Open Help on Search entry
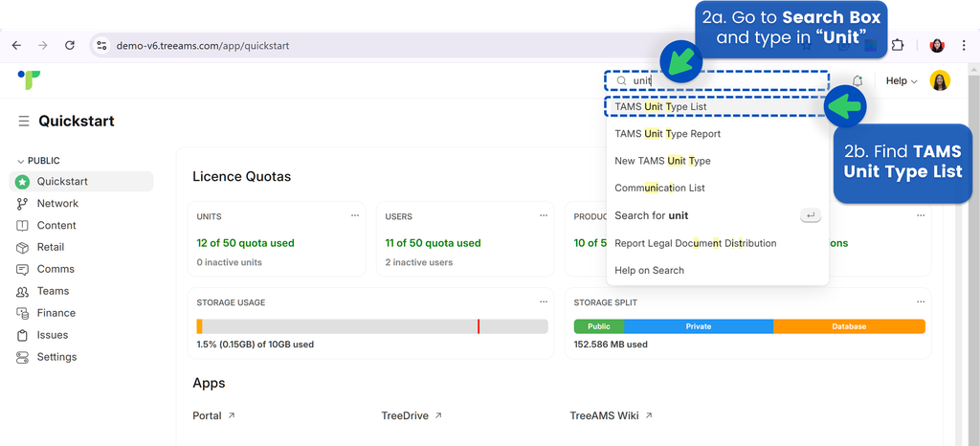This screenshot has height=446, width=980. (717, 271)
